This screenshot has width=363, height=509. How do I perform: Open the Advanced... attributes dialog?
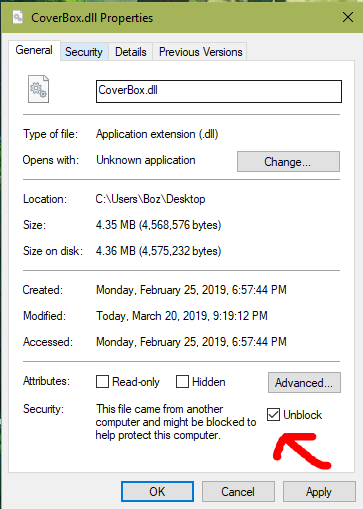tap(304, 382)
